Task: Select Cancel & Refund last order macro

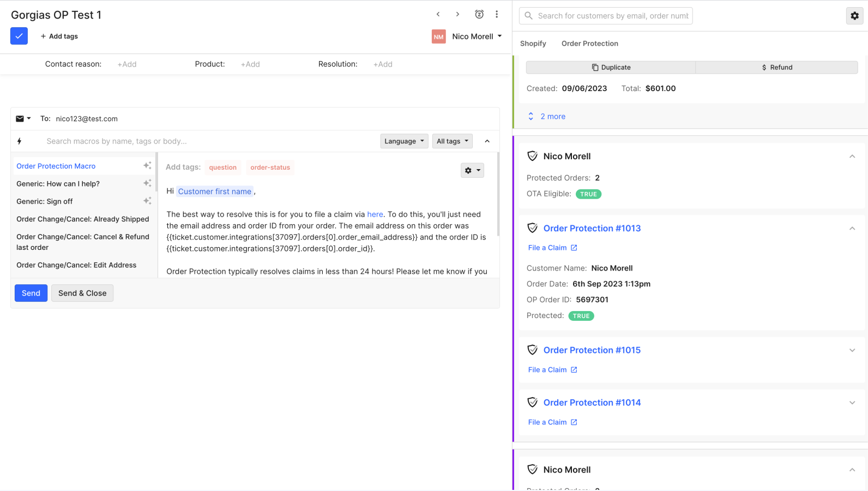Action: click(83, 242)
